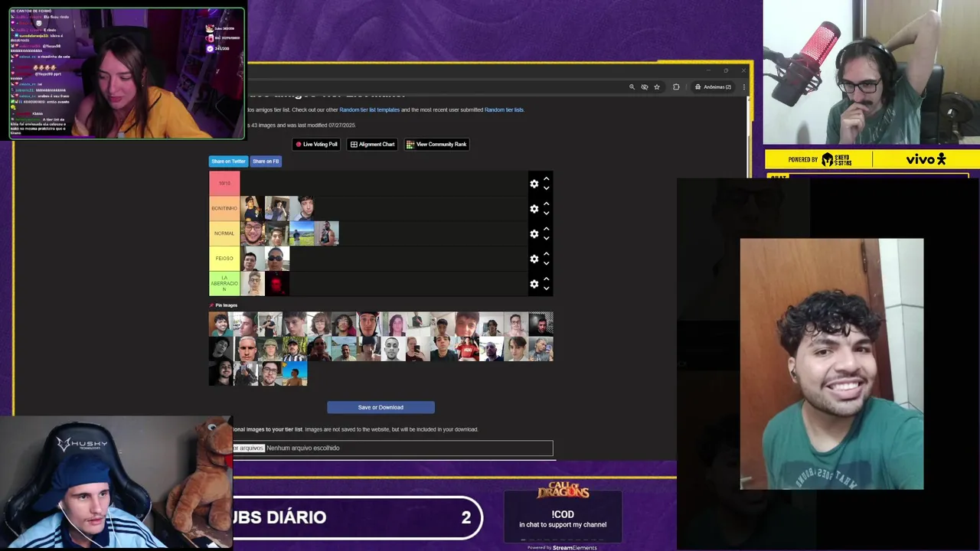
Task: Move the 10/10 tier row up
Action: (546, 179)
